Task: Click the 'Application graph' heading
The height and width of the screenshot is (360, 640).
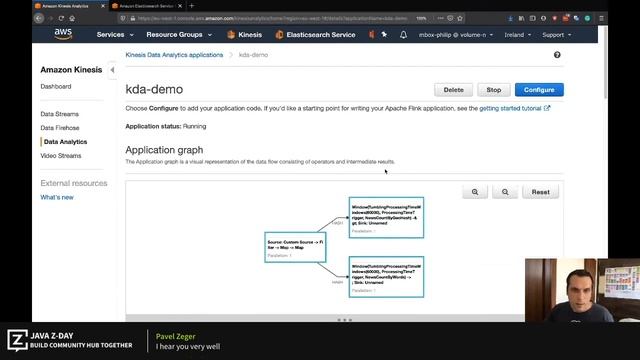Action: click(164, 150)
